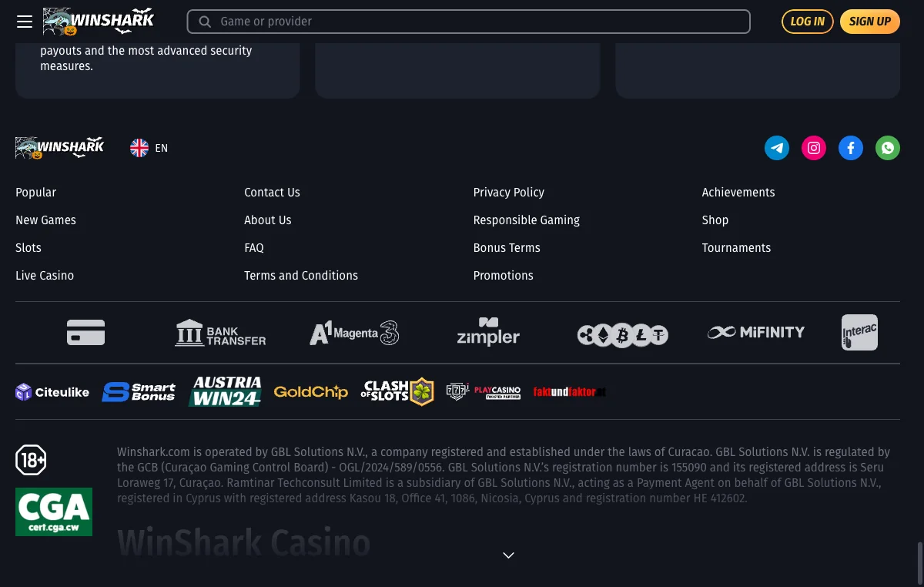Viewport: 924px width, 587px height.
Task: Open the Instagram social link
Action: coord(814,148)
